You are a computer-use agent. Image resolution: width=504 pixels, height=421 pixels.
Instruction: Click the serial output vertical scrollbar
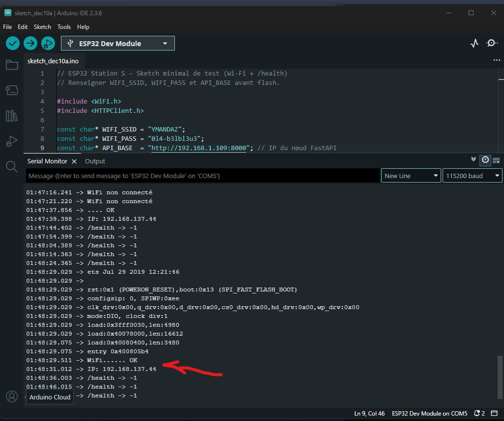500,378
